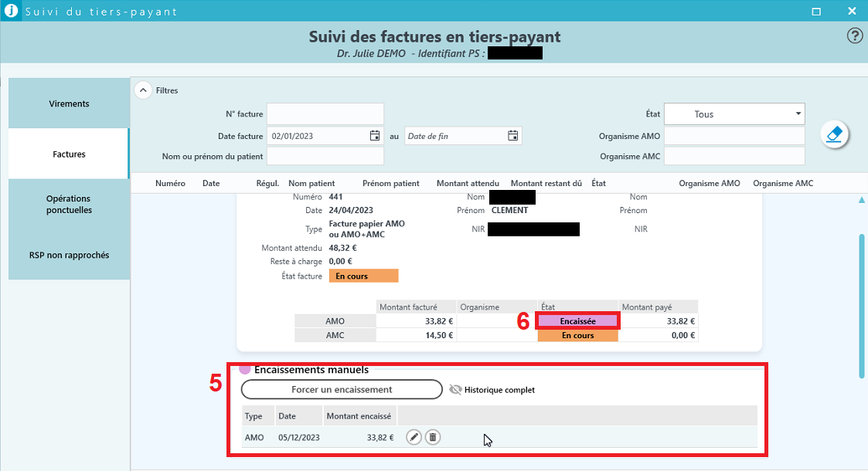
Task: Go to the RSP non rapprochés tab
Action: tap(69, 255)
